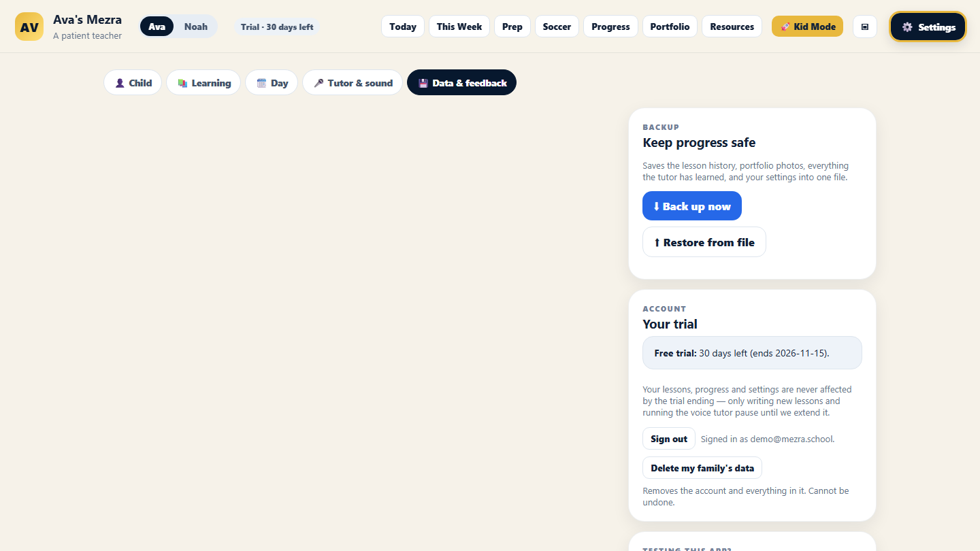Click the Free trial info box
This screenshot has width=980, height=551.
coord(752,353)
